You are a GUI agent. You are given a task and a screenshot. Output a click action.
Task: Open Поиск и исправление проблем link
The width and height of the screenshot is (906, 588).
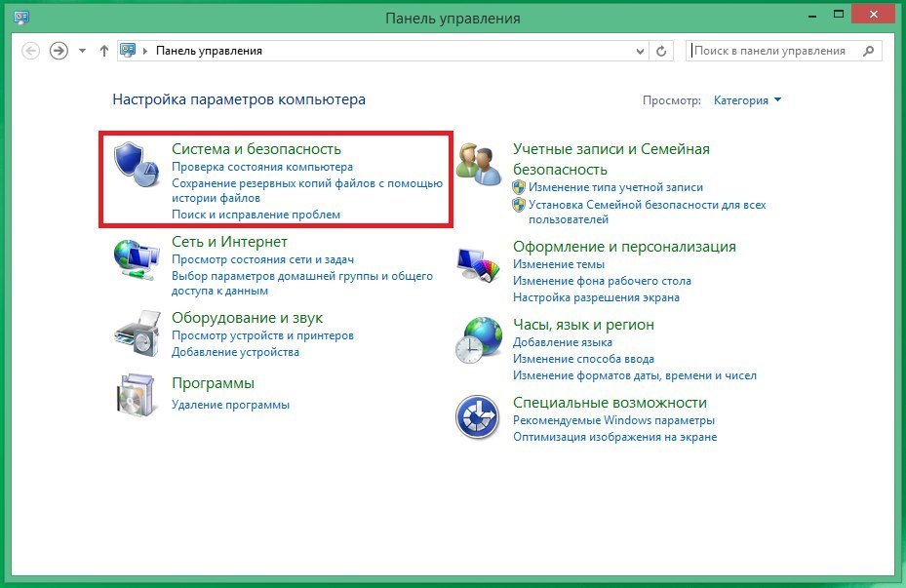256,215
